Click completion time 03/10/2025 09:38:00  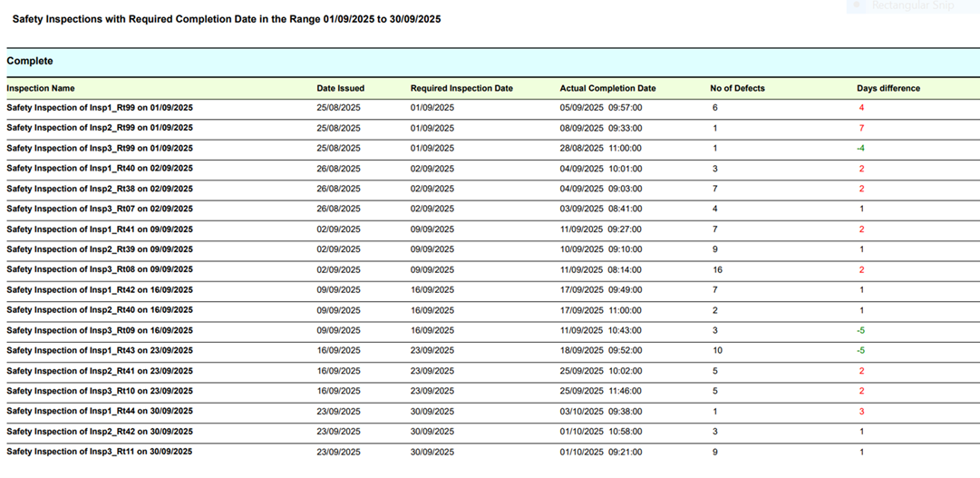(601, 412)
